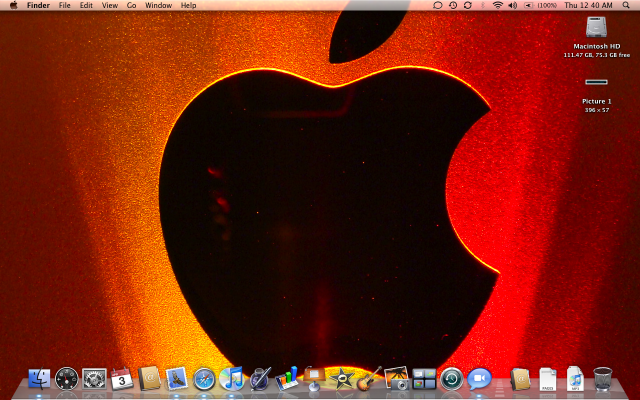This screenshot has width=640, height=400.
Task: Open iTunes music note icon in Dock
Action: pos(231,379)
